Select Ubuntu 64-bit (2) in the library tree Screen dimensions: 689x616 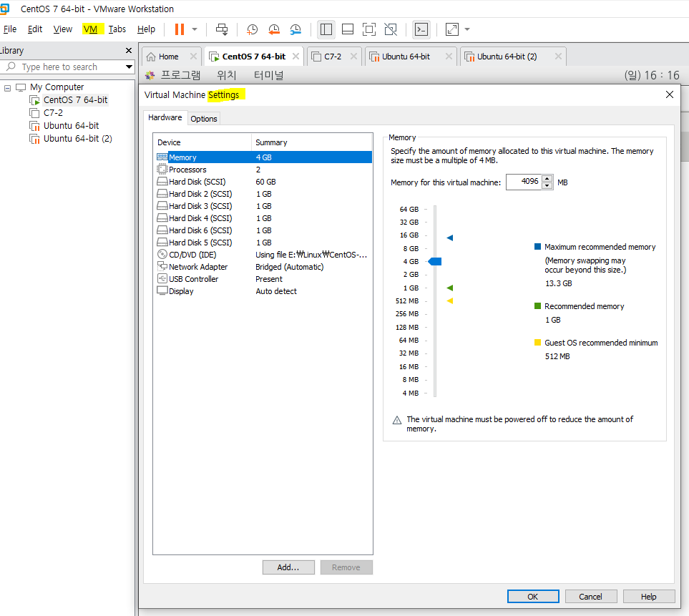[x=78, y=138]
